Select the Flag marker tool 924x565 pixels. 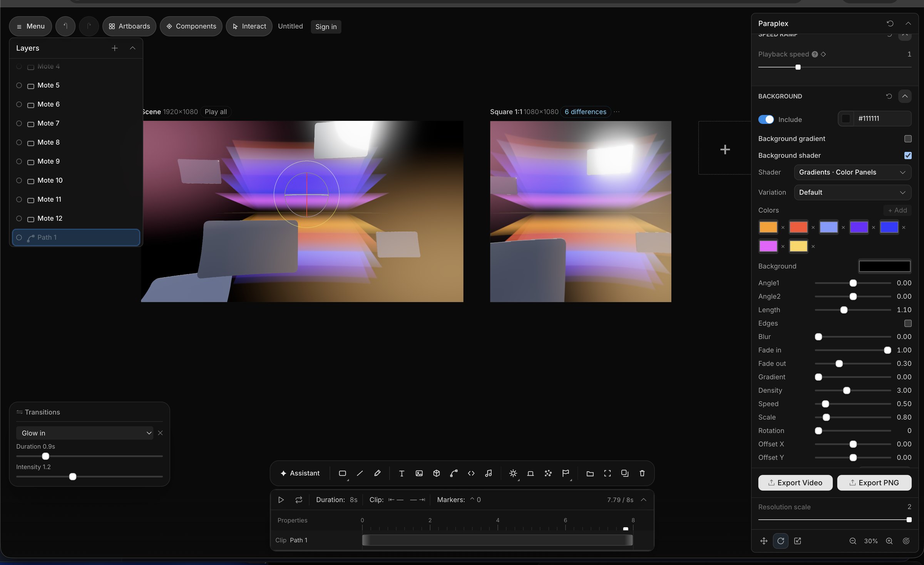coord(566,473)
